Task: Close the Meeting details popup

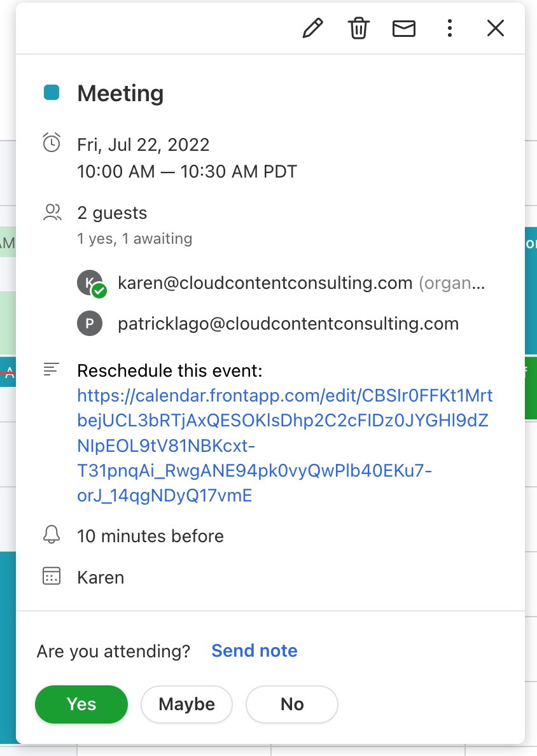Action: pyautogui.click(x=496, y=29)
